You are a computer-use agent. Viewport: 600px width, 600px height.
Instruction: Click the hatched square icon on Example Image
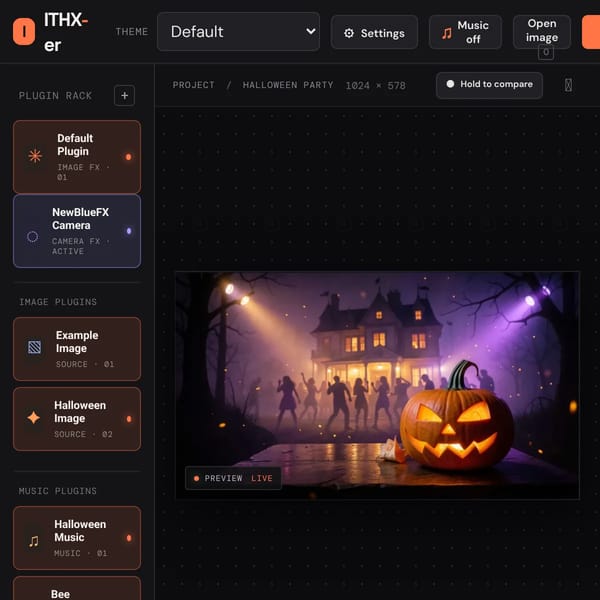(x=34, y=347)
